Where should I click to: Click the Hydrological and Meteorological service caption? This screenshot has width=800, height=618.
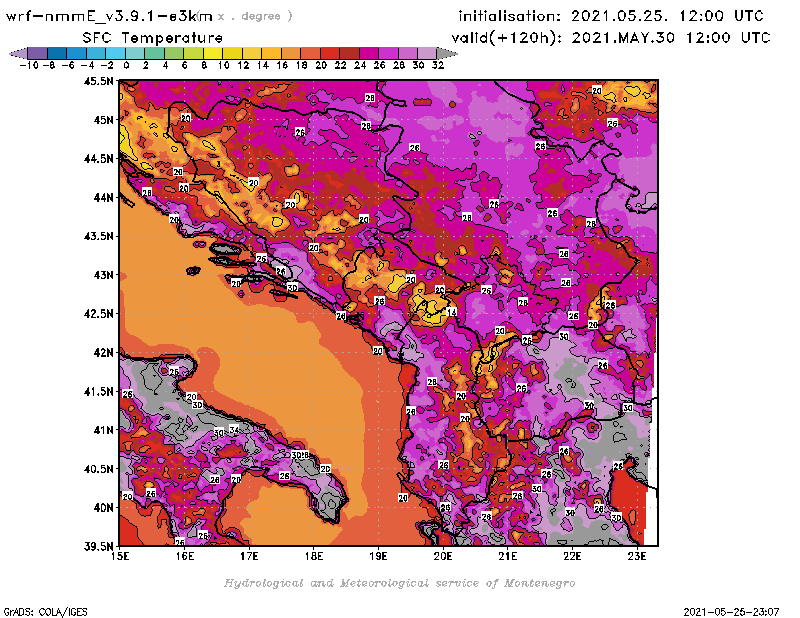(399, 583)
